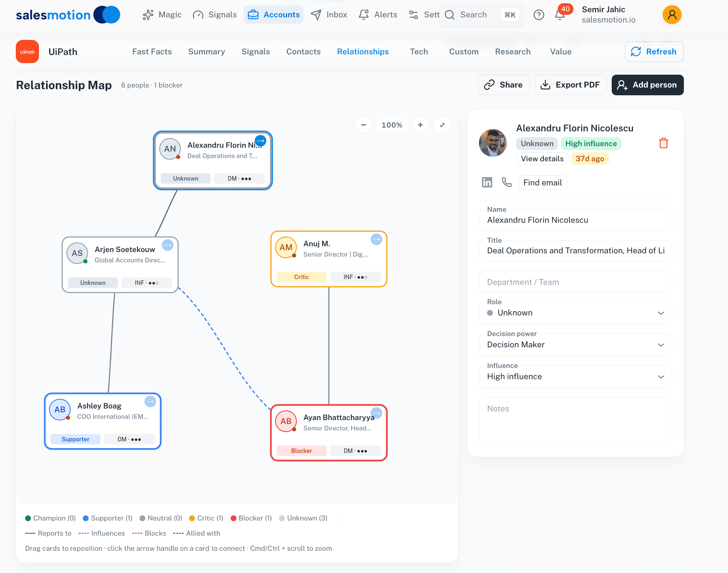Viewport: 728px width, 573px height.
Task: Click connect arrow handle on Arjen Soetekouw card
Action: [x=168, y=245]
